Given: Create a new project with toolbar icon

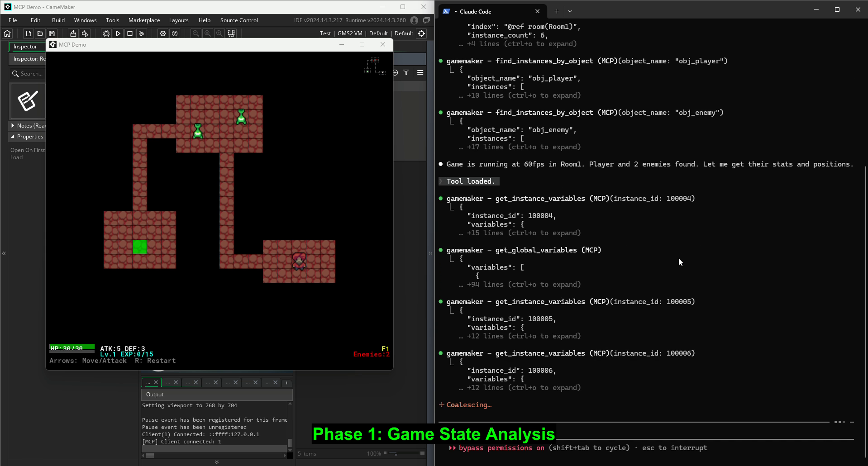Looking at the screenshot, I should pyautogui.click(x=29, y=33).
